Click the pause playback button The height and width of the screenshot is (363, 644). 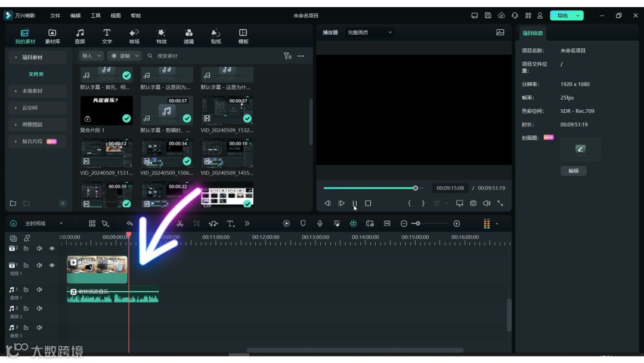coord(354,203)
